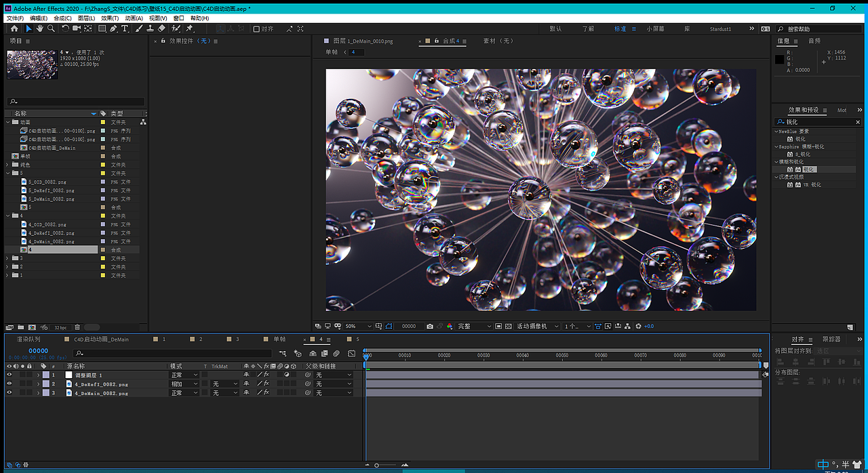Select the Brush tool

(139, 29)
